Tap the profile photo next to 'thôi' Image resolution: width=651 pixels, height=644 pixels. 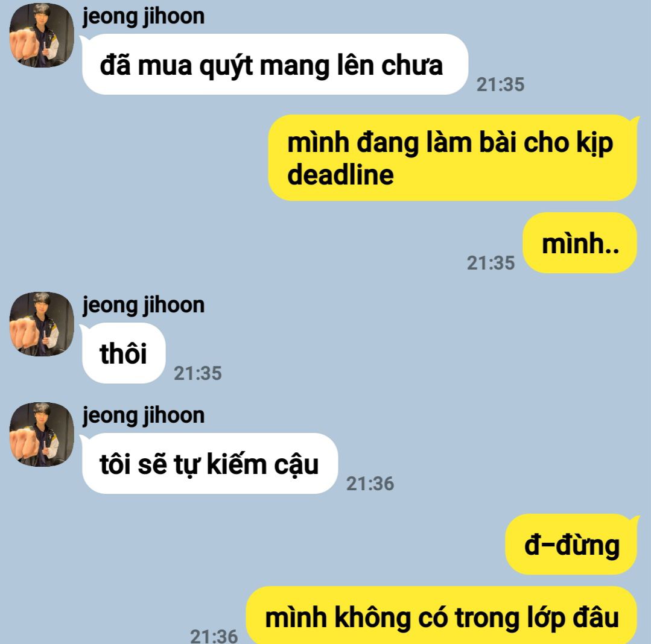pos(42,324)
